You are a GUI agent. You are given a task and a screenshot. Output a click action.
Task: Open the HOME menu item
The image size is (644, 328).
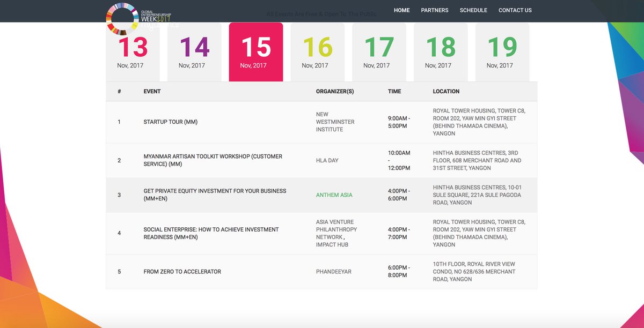pyautogui.click(x=401, y=10)
